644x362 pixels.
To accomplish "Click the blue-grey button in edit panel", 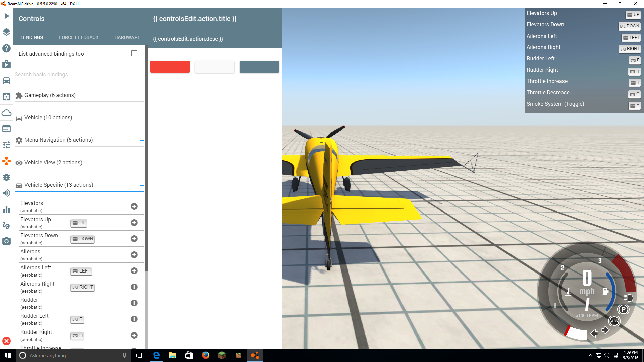I will coord(259,67).
